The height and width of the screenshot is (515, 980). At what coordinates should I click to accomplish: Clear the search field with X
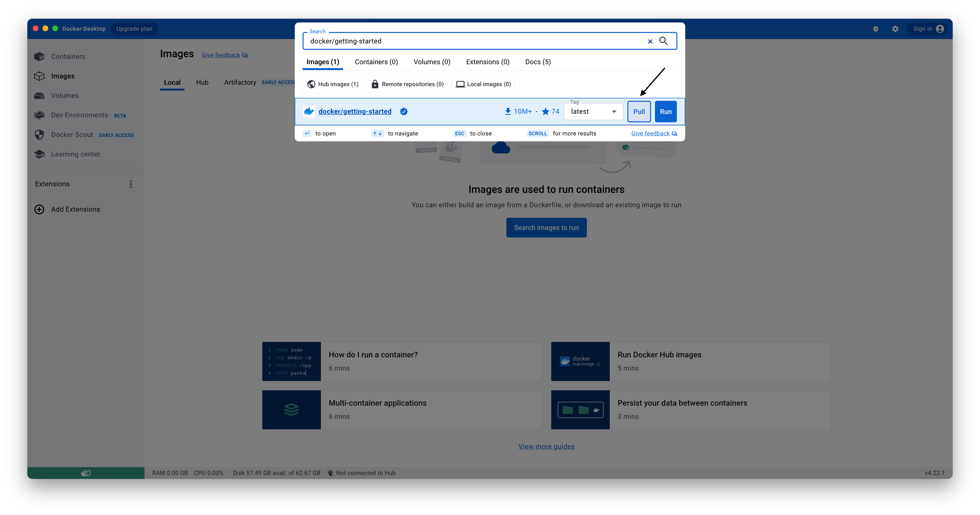coord(650,41)
